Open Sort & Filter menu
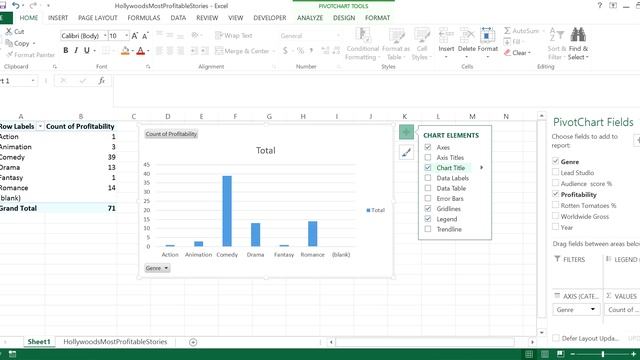Viewport: 640px width, 360px height. 556,44
